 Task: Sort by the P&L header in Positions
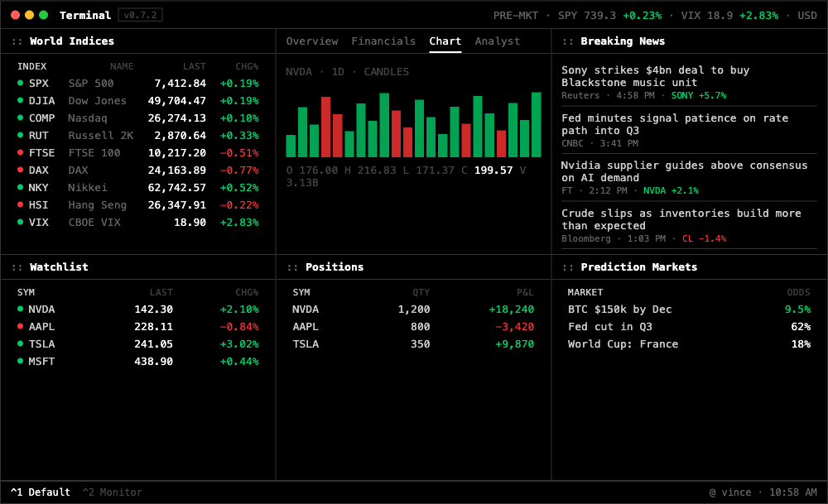[x=525, y=292]
